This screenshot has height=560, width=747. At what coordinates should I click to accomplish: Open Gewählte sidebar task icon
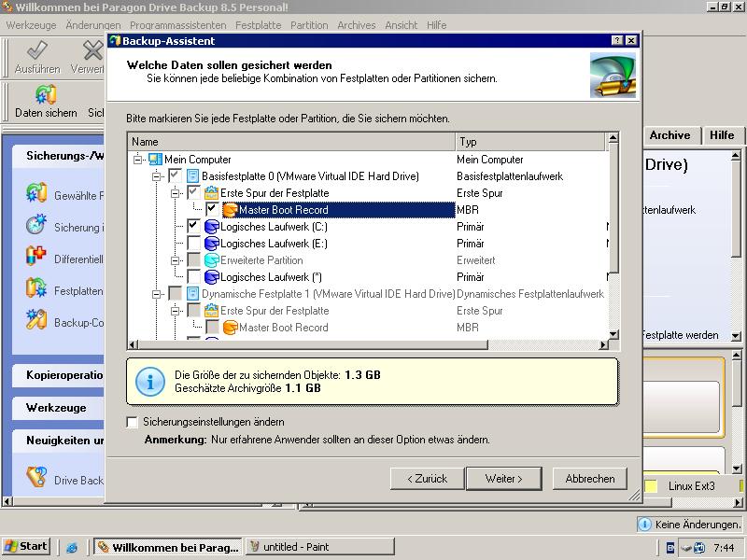tap(36, 193)
